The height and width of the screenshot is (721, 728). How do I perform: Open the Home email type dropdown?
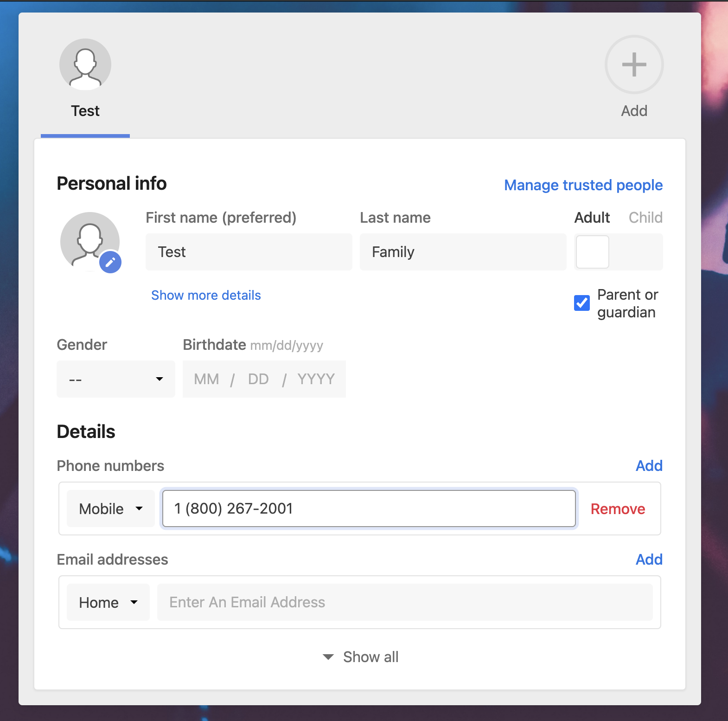tap(108, 603)
